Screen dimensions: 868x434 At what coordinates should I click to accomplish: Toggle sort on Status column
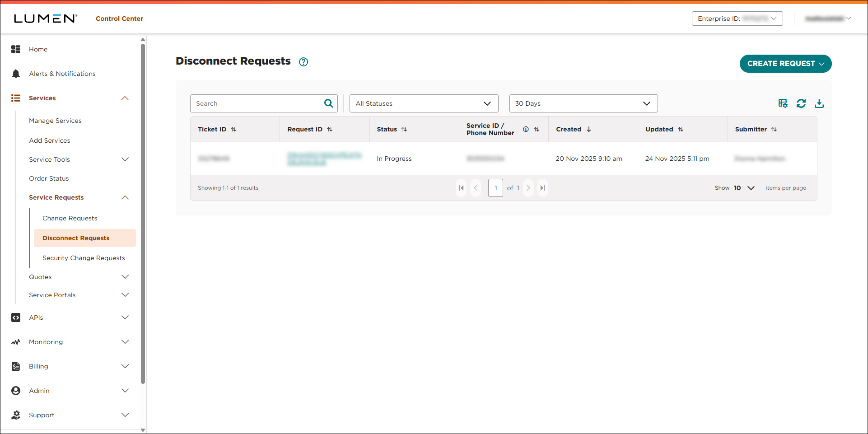pyautogui.click(x=404, y=130)
